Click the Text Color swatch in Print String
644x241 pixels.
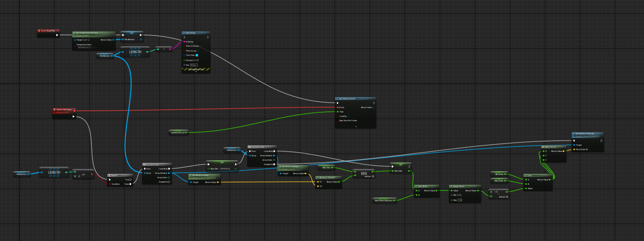point(197,55)
